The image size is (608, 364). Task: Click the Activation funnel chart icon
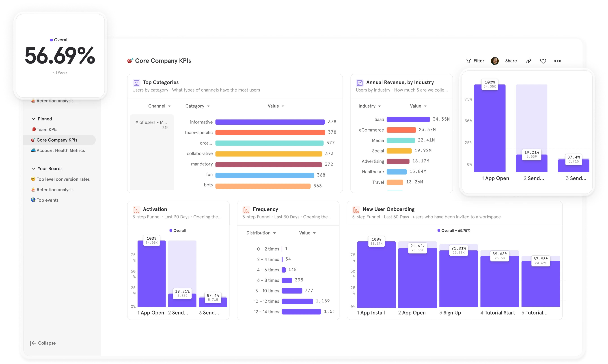click(x=136, y=209)
